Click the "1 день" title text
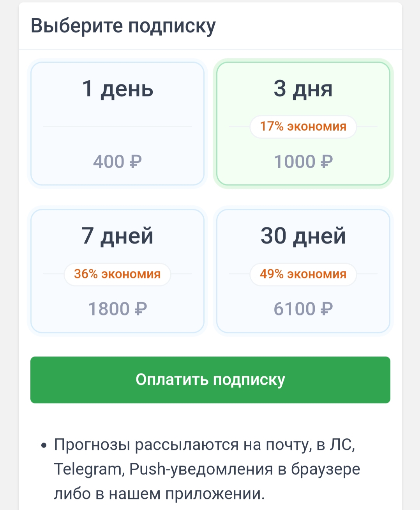Screen dimensions: 420x510 [117, 89]
